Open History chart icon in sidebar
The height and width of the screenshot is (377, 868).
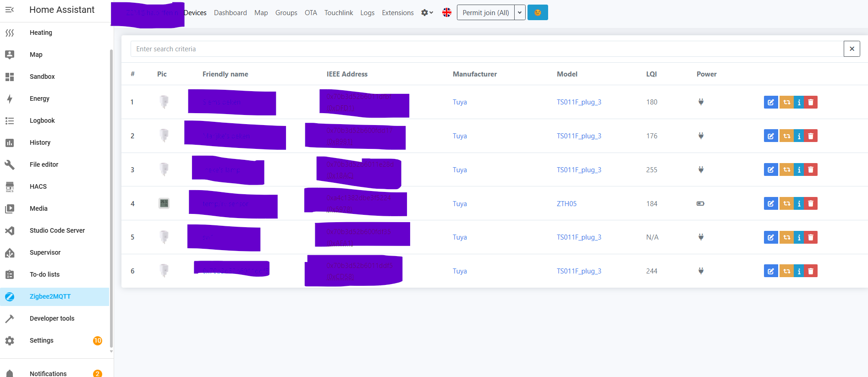pos(10,142)
